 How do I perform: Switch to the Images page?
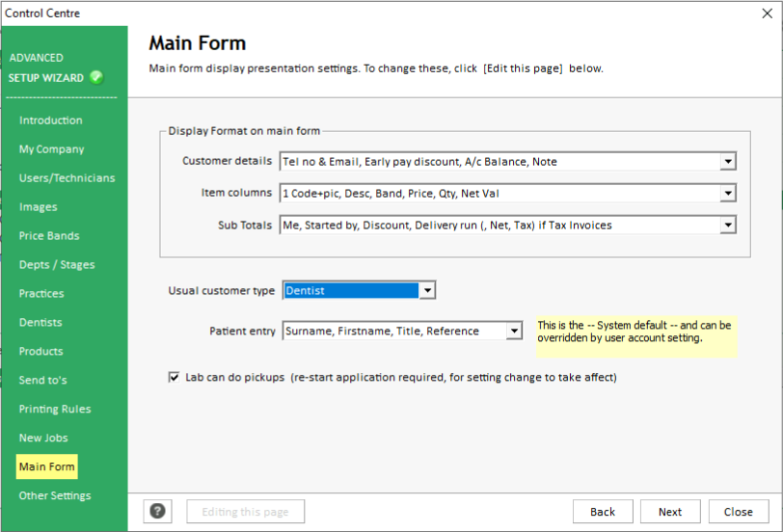coord(38,207)
